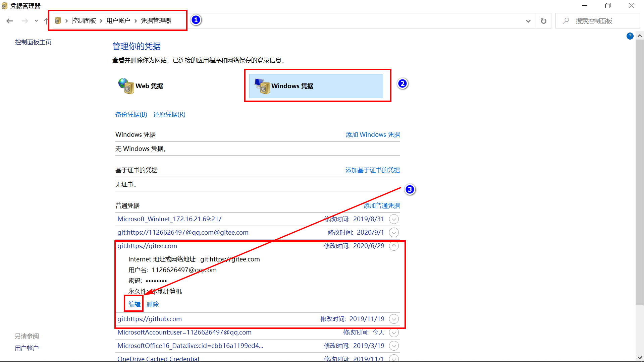Viewport: 644px width, 362px height.
Task: Expand the git:https://github.com credential chevron
Action: click(x=394, y=319)
